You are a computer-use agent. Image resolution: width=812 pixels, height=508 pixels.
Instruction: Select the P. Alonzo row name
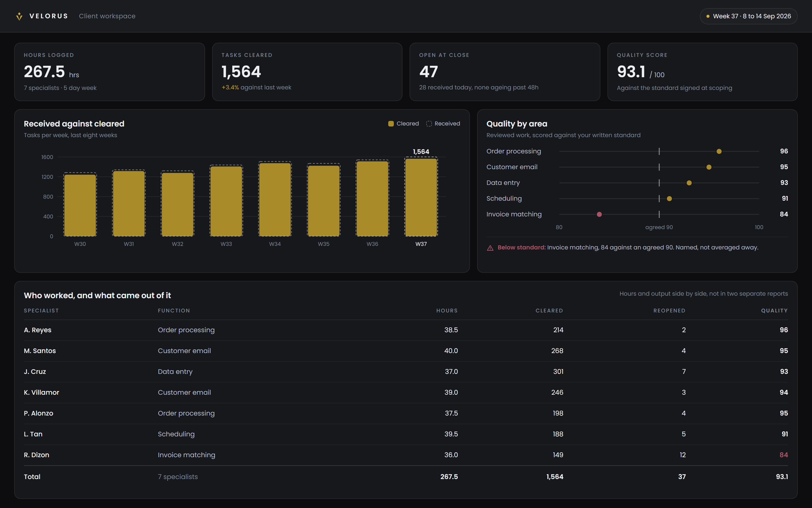tap(39, 413)
